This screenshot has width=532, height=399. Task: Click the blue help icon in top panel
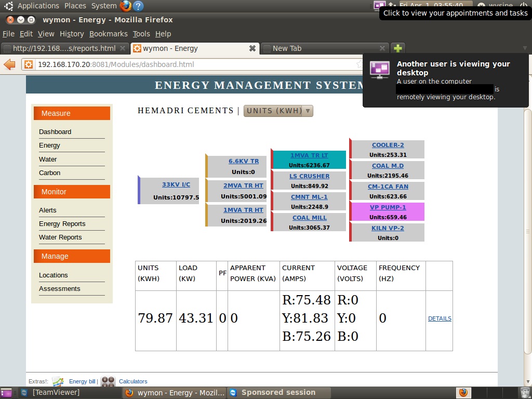(138, 6)
